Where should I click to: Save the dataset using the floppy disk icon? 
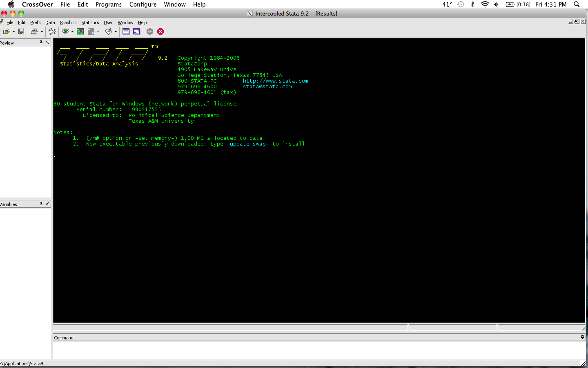[x=21, y=31]
